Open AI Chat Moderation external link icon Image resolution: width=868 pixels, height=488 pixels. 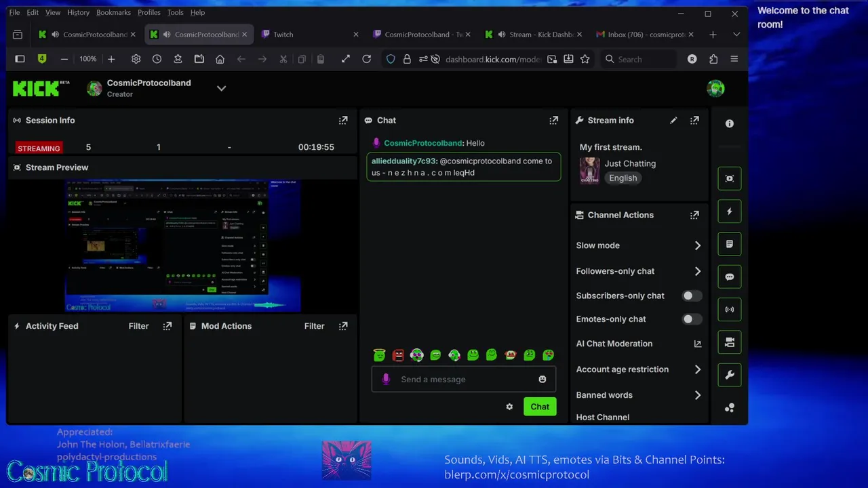point(698,344)
